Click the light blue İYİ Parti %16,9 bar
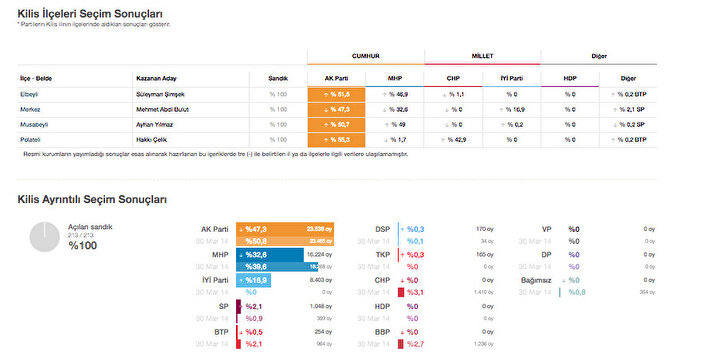 coord(253,280)
